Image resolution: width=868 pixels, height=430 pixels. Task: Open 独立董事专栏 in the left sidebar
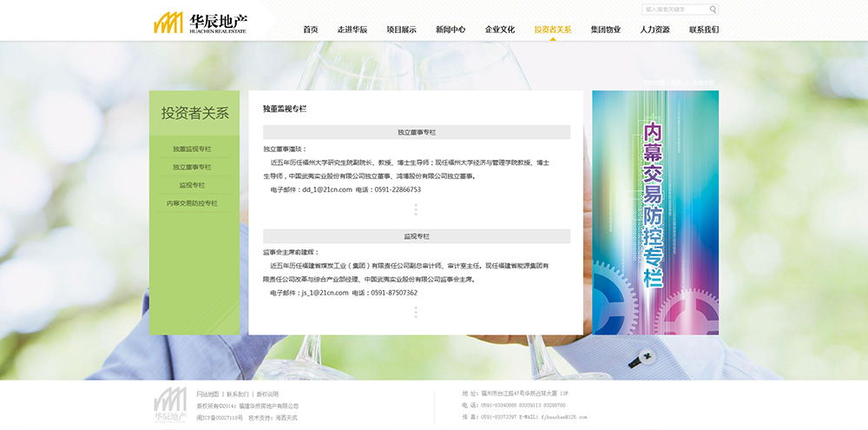coord(192,167)
